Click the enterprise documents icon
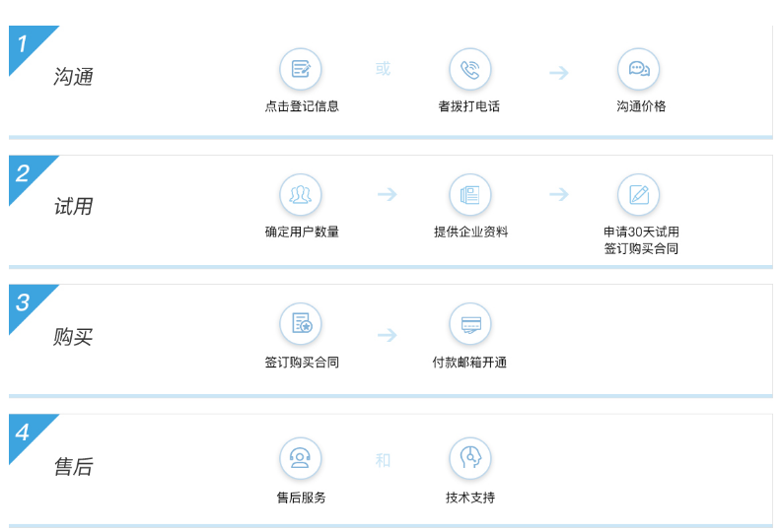The width and height of the screenshot is (781, 532). (469, 194)
